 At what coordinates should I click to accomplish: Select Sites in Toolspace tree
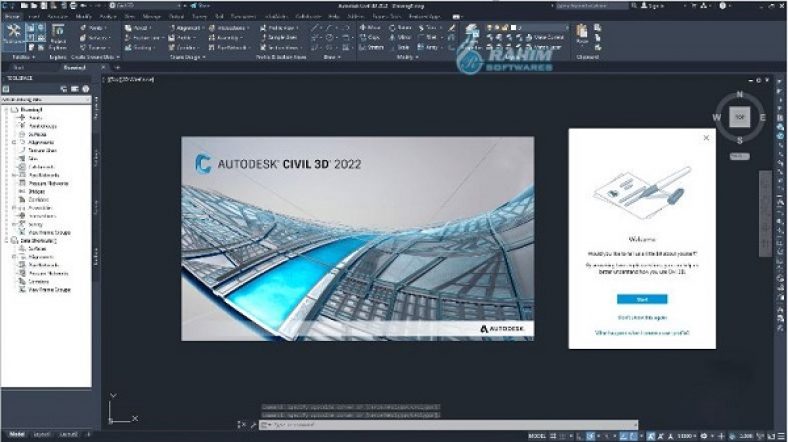pyautogui.click(x=33, y=158)
